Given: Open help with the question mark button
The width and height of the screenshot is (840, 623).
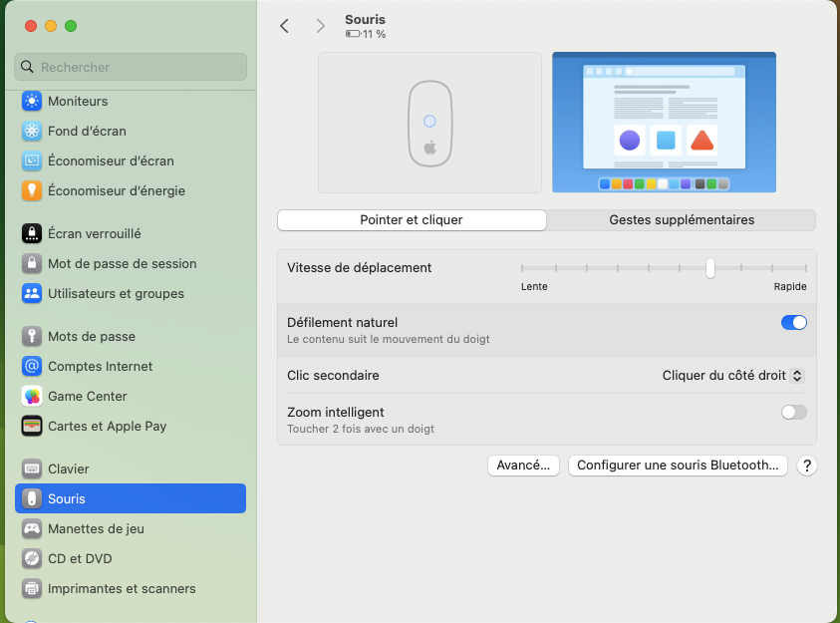Looking at the screenshot, I should coord(807,466).
